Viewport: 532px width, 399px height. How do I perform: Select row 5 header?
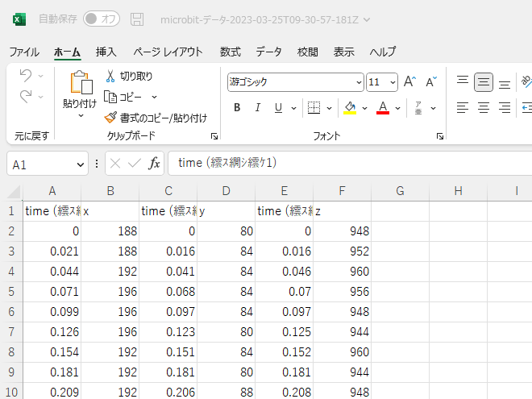pyautogui.click(x=11, y=292)
